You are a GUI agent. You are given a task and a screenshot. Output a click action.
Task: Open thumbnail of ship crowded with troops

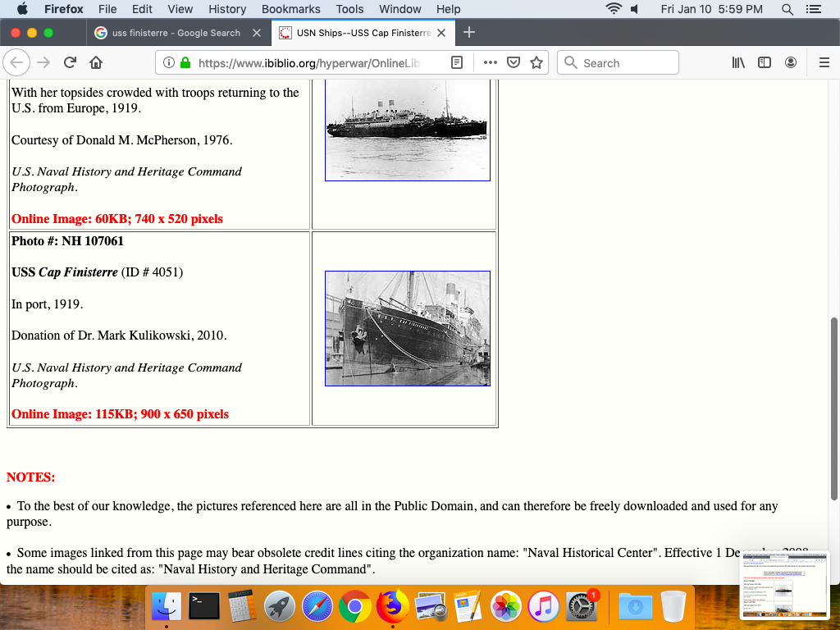pyautogui.click(x=408, y=130)
